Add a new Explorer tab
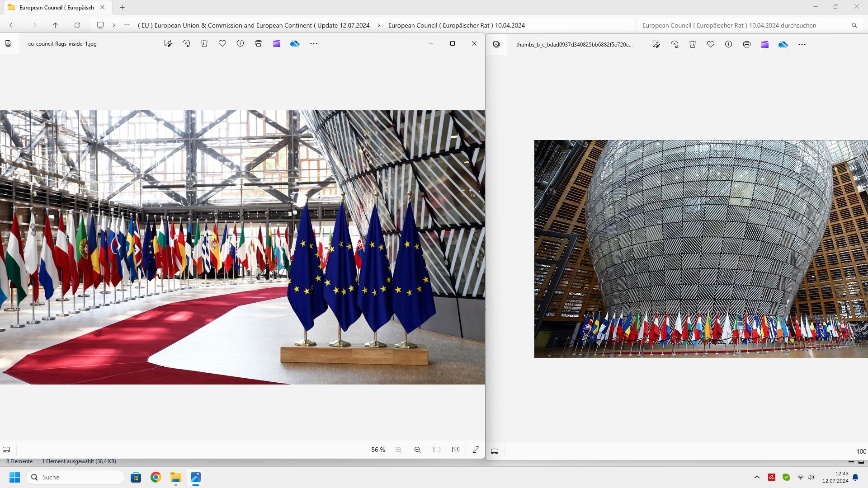 pos(123,7)
